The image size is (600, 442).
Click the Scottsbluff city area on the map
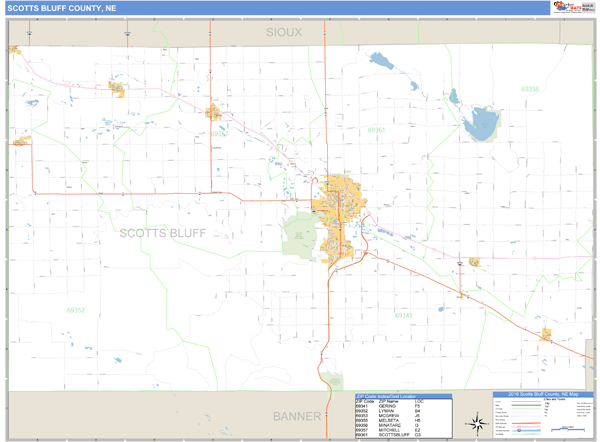tap(343, 193)
